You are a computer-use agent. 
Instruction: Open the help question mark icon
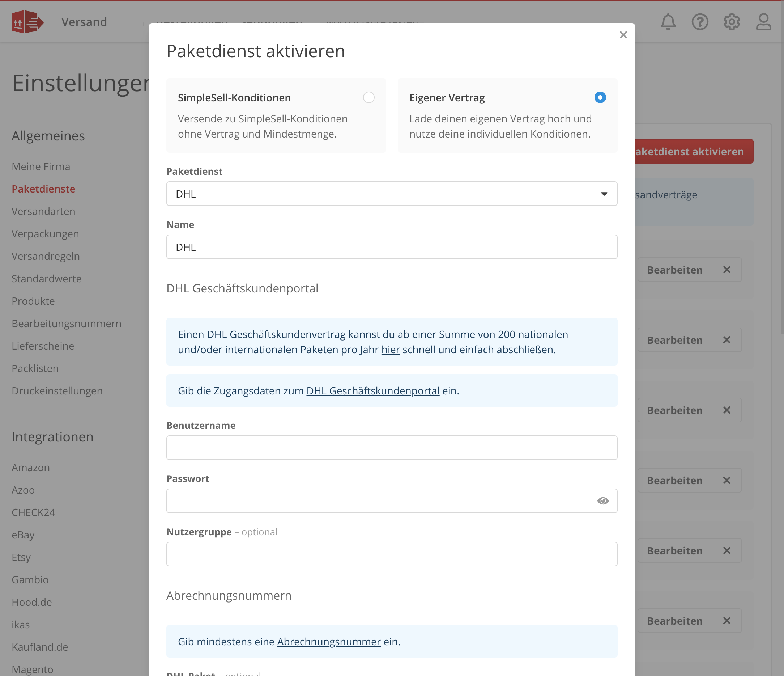(x=700, y=22)
